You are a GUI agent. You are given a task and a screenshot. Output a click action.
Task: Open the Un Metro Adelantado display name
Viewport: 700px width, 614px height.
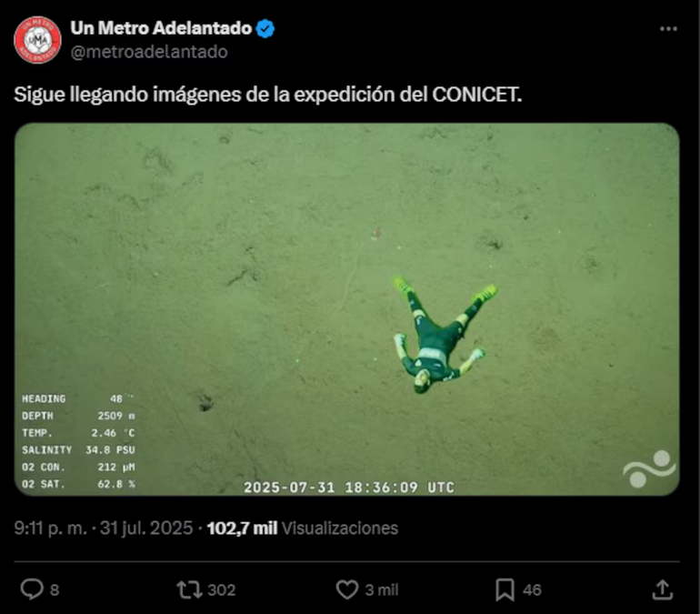coord(161,28)
